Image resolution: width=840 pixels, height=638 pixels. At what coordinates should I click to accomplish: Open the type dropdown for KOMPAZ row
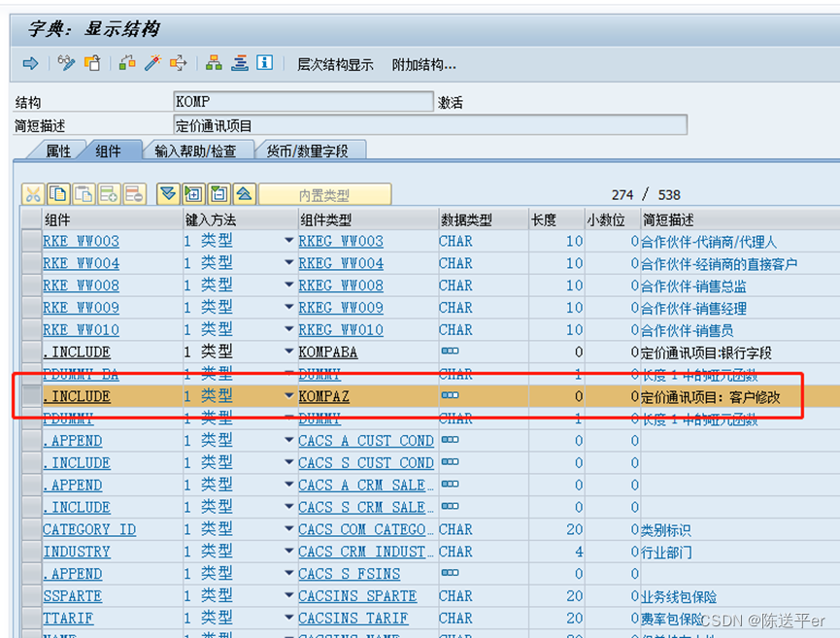[x=288, y=396]
